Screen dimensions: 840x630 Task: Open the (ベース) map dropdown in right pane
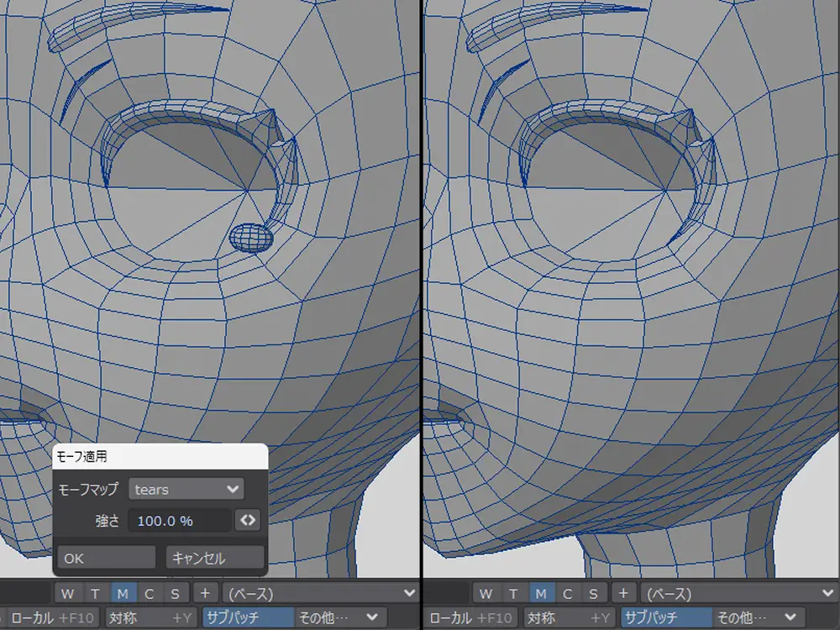739,594
